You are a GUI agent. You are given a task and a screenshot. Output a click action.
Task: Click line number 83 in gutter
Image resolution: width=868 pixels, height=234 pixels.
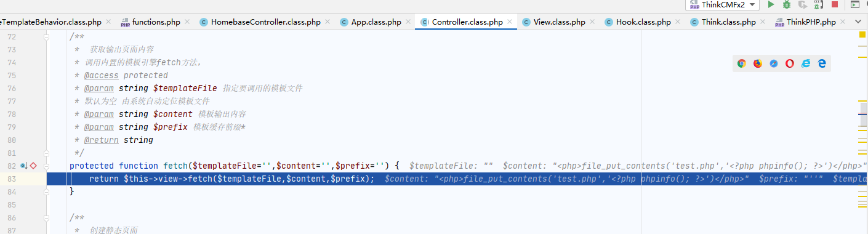pos(11,179)
